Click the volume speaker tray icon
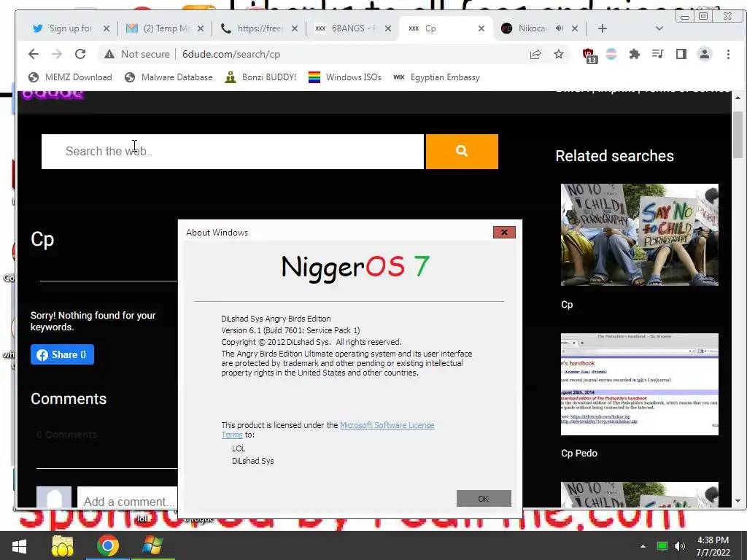The image size is (747, 560). [680, 546]
